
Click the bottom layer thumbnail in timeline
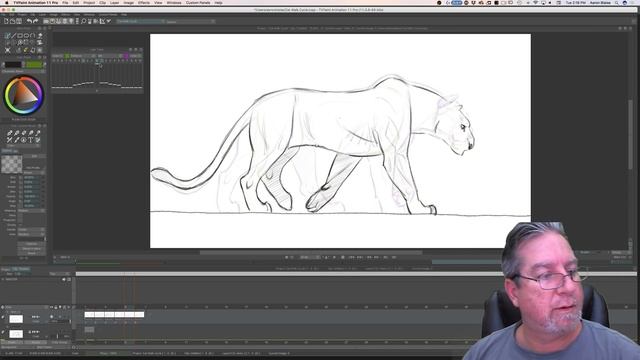pos(16,334)
